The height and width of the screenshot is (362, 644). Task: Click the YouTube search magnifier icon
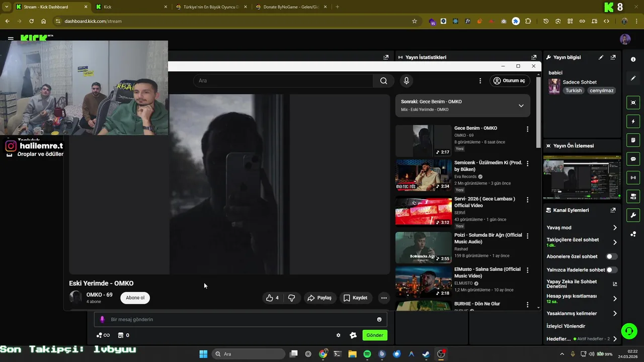383,80
